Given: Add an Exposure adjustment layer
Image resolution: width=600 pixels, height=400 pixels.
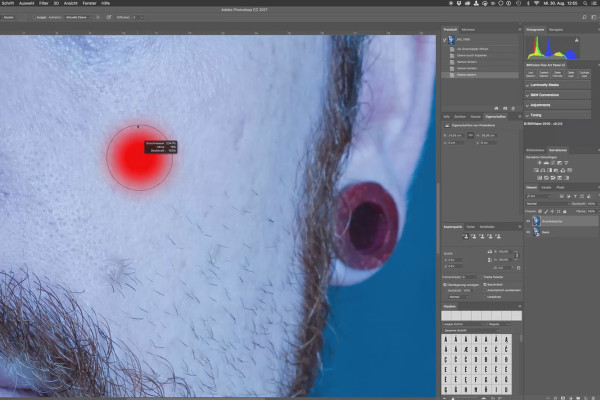Looking at the screenshot, I should tap(559, 163).
